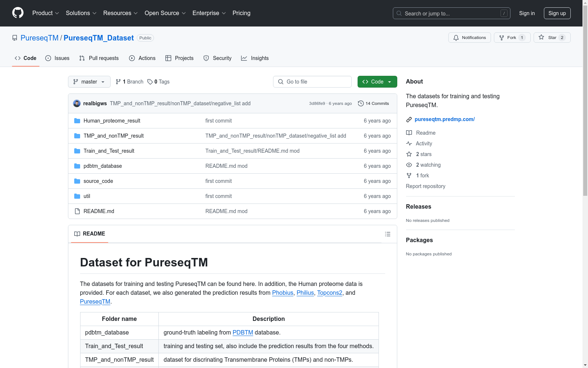Image resolution: width=588 pixels, height=368 pixels.
Task: Open Train_and_Test_result/README.md mod commit message
Action: pyautogui.click(x=252, y=151)
